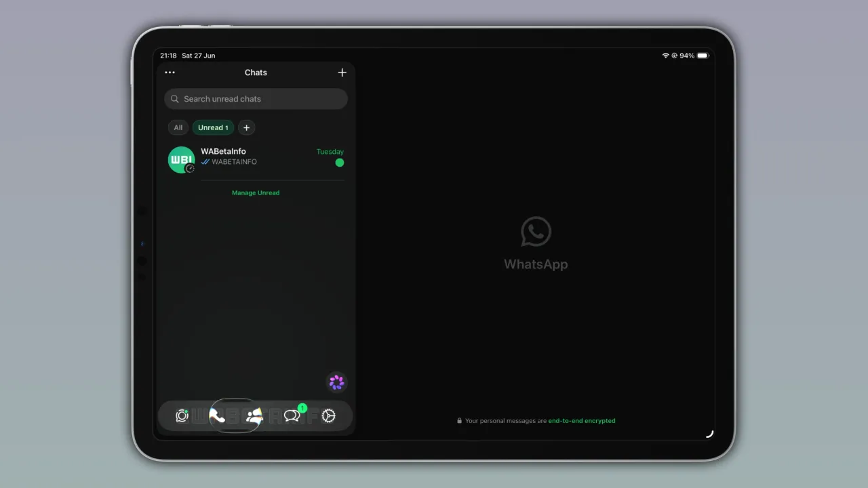The width and height of the screenshot is (868, 488).
Task: Select the All chat filter
Action: [178, 127]
